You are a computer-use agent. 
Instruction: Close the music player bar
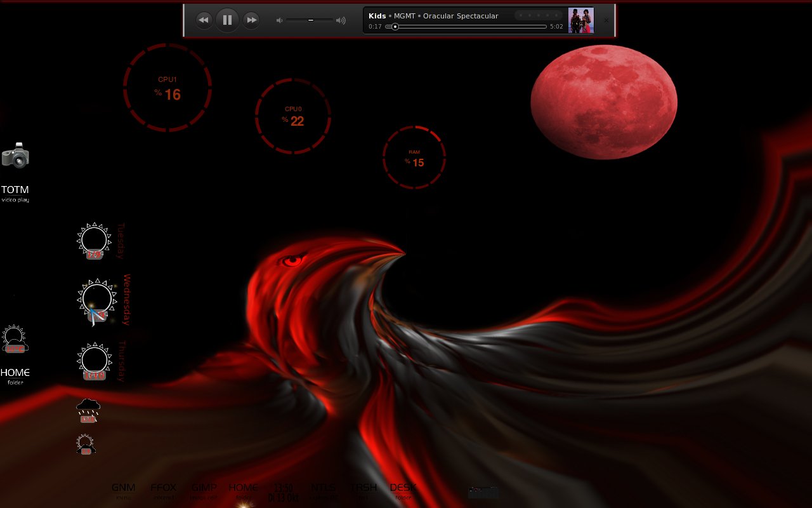tap(606, 20)
